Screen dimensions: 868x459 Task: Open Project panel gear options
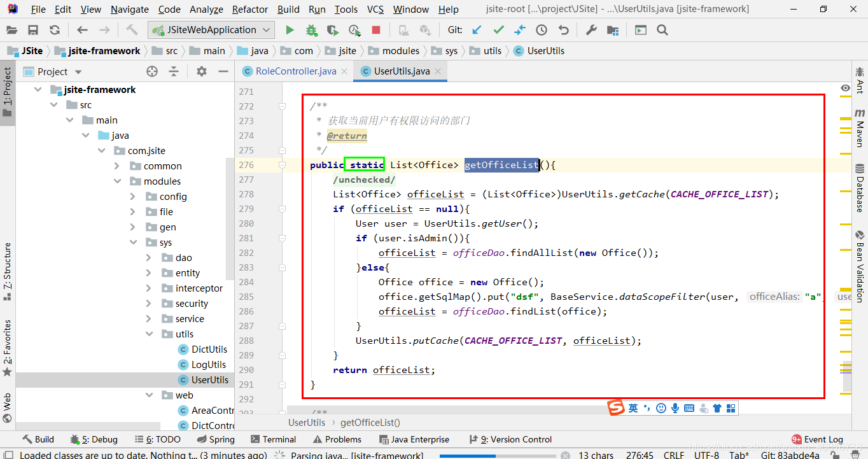[202, 71]
